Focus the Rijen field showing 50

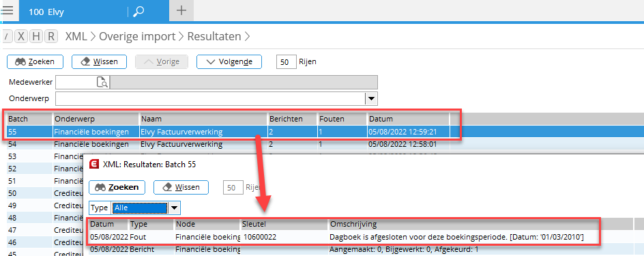tap(287, 62)
